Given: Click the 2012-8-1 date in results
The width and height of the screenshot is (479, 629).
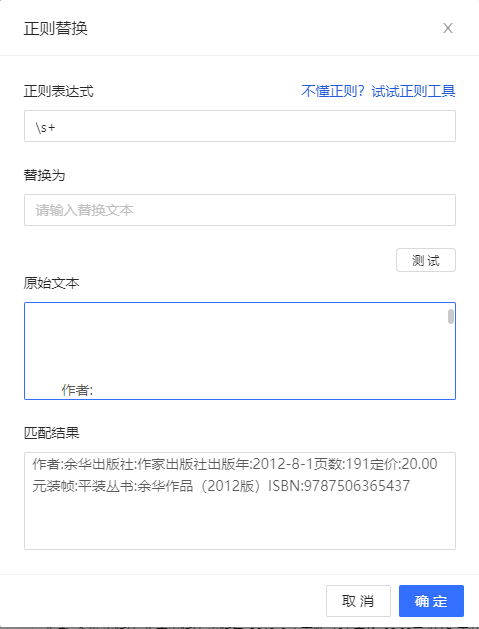Looking at the screenshot, I should 283,464.
